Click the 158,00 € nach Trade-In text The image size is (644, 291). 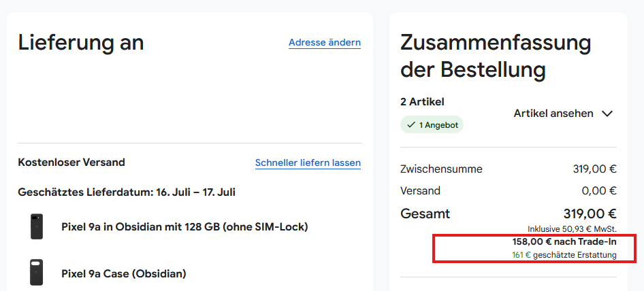click(564, 241)
